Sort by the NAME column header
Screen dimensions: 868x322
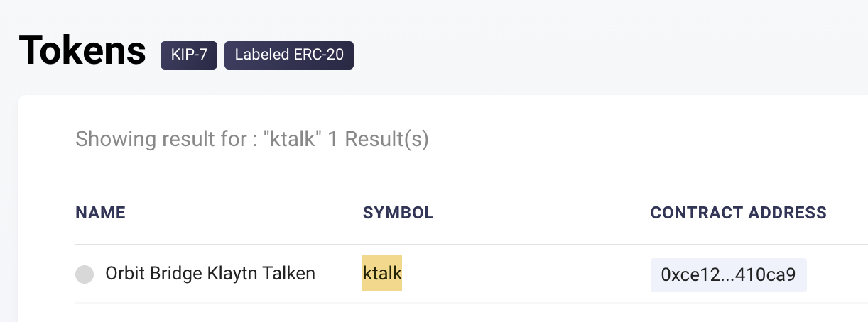[100, 213]
